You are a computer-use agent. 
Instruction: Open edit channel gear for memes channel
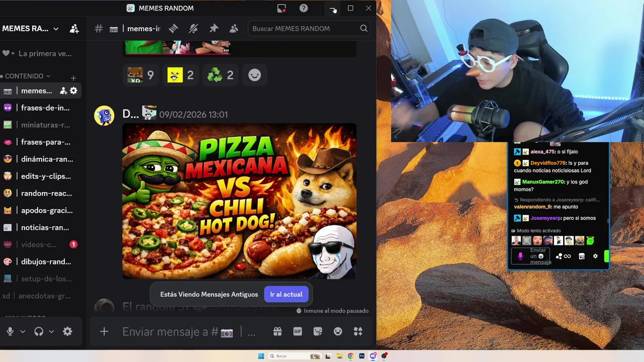[73, 90]
